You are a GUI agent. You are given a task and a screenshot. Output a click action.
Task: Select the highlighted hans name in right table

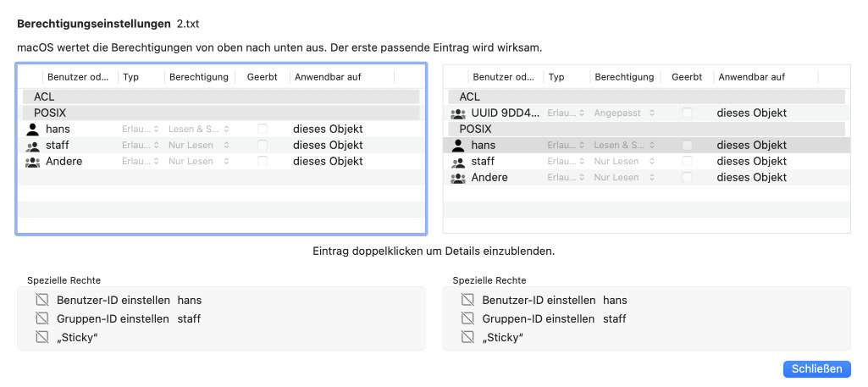tap(484, 145)
